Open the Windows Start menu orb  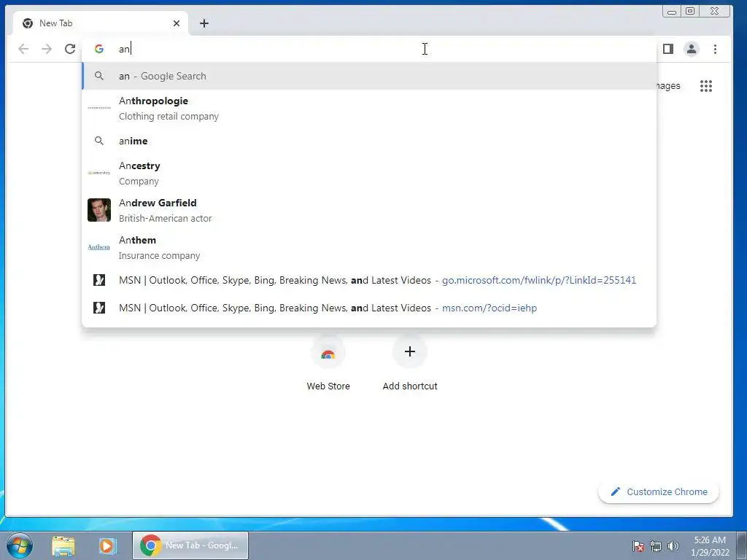tap(20, 545)
